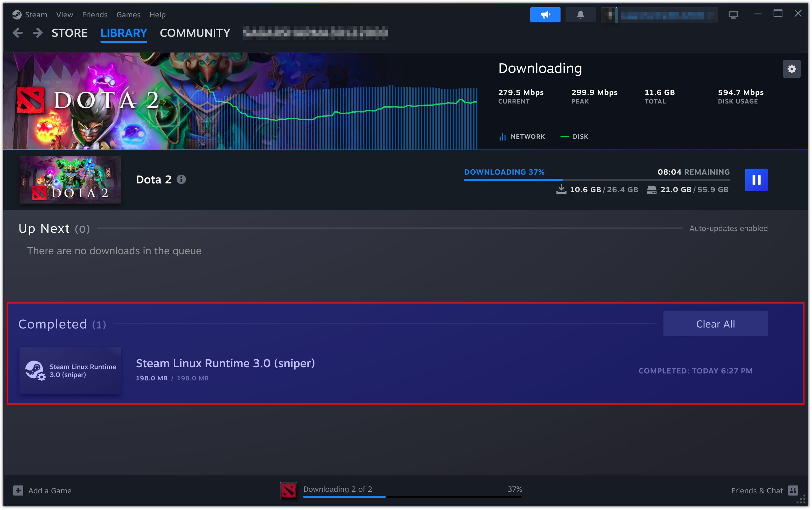Open Remote Play display icon
This screenshot has height=510, width=812.
tap(733, 14)
